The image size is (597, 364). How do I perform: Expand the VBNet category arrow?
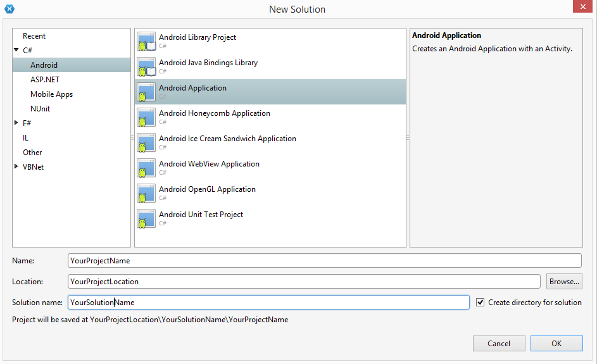[16, 166]
